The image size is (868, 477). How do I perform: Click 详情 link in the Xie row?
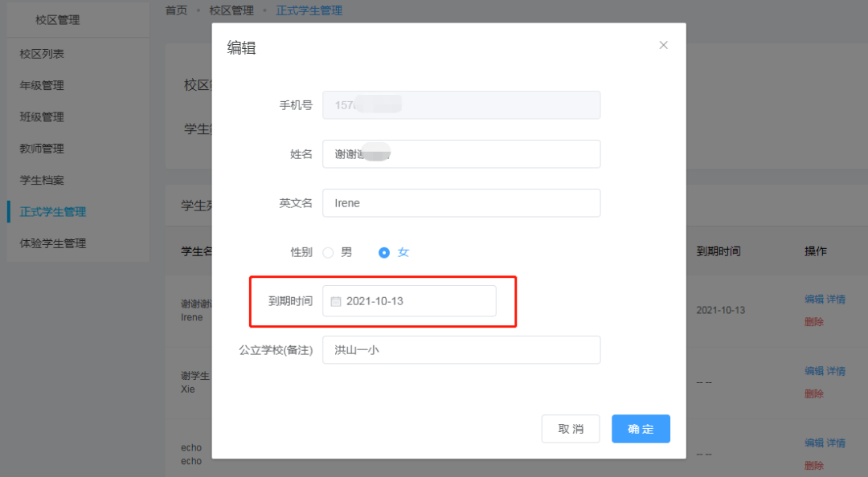tap(836, 371)
